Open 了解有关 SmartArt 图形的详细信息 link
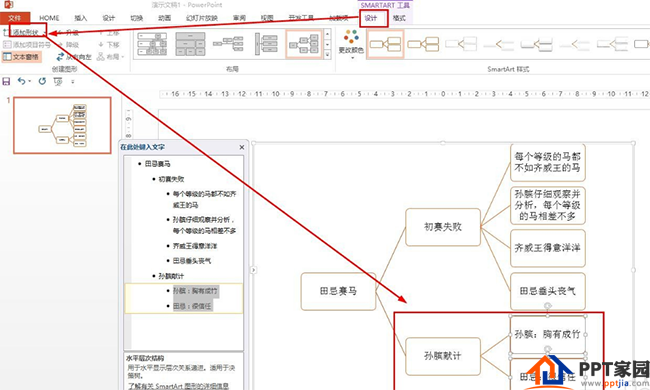The height and width of the screenshot is (390, 650). pos(178,386)
